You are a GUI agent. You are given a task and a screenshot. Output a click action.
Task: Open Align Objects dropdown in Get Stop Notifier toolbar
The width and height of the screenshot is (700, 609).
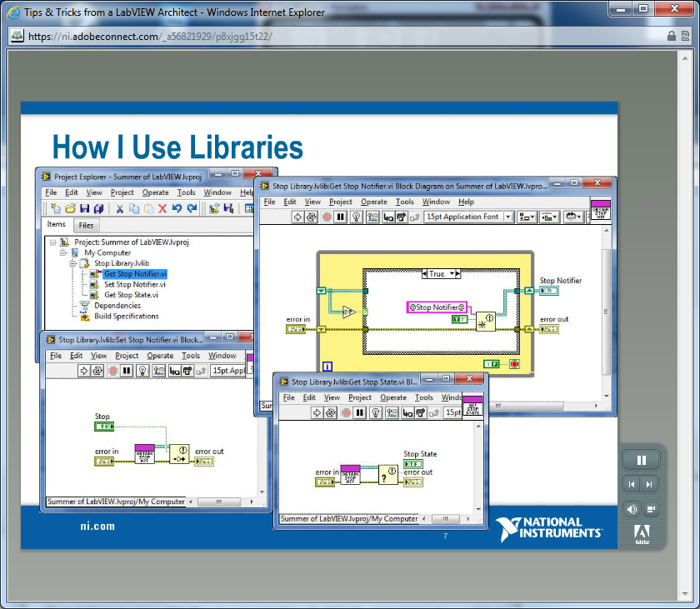(x=527, y=217)
